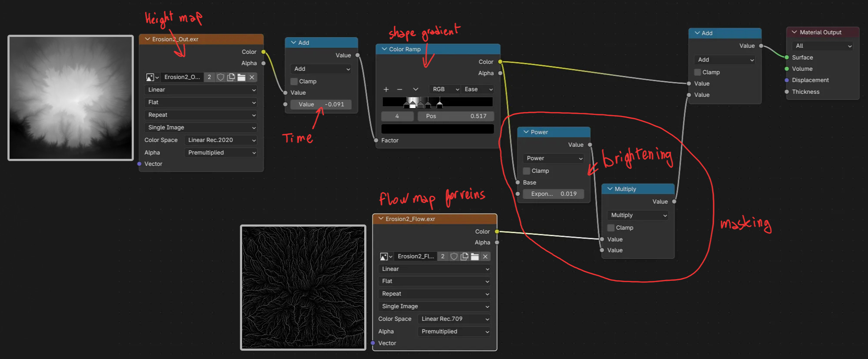This screenshot has height=359, width=868.
Task: Open Linear Rec.709 color space dropdown
Action: click(x=454, y=319)
